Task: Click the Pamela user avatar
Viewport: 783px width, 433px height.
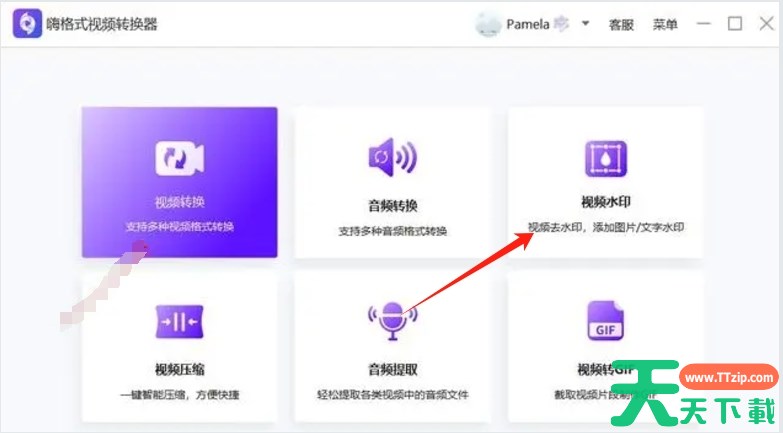Action: 487,24
